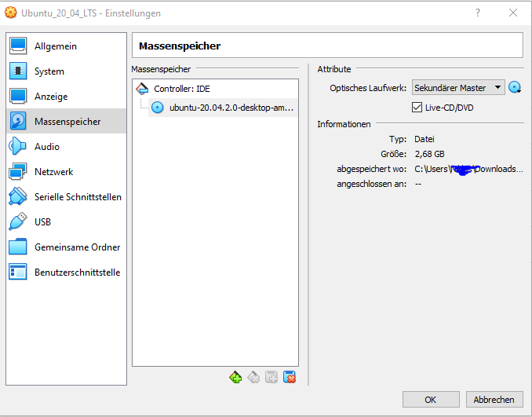
Task: Close the Einstellungen dialog
Action: tap(513, 13)
